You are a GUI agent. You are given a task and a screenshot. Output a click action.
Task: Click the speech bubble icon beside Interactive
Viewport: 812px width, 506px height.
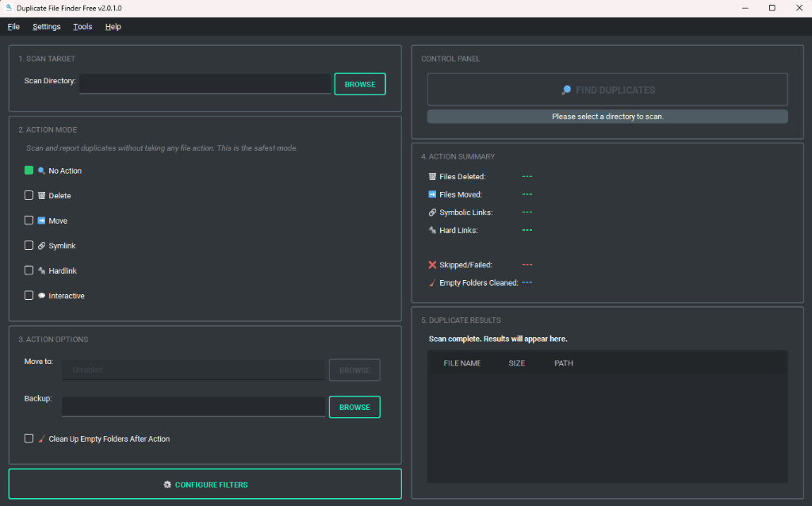[x=41, y=295]
